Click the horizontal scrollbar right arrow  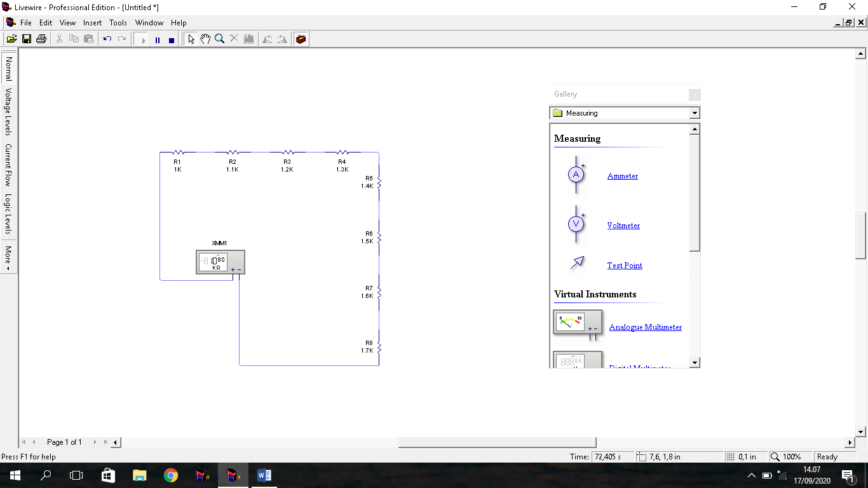[x=850, y=442]
